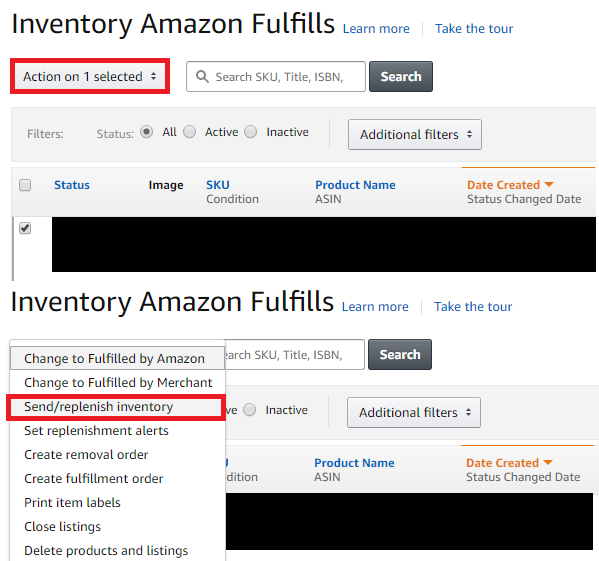Uncheck the selected inventory row checkbox

click(25, 228)
